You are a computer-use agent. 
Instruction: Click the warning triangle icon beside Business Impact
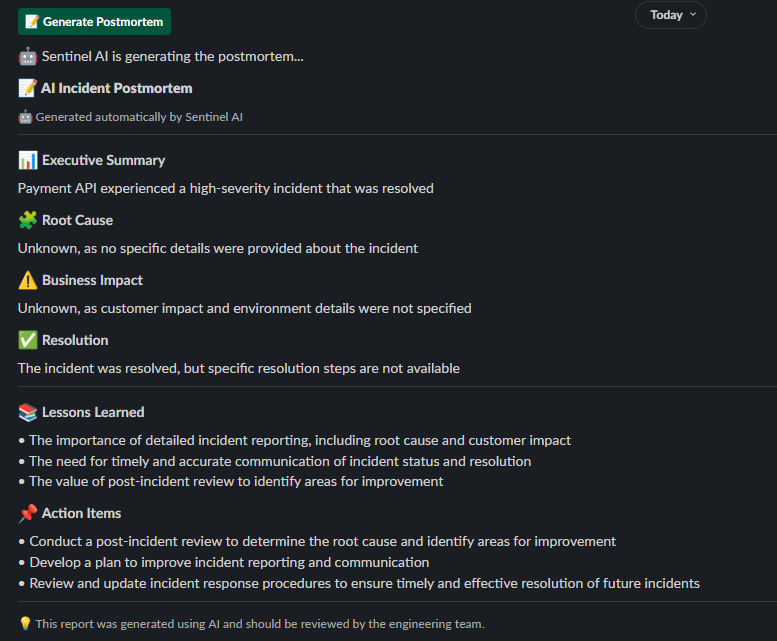click(x=28, y=280)
